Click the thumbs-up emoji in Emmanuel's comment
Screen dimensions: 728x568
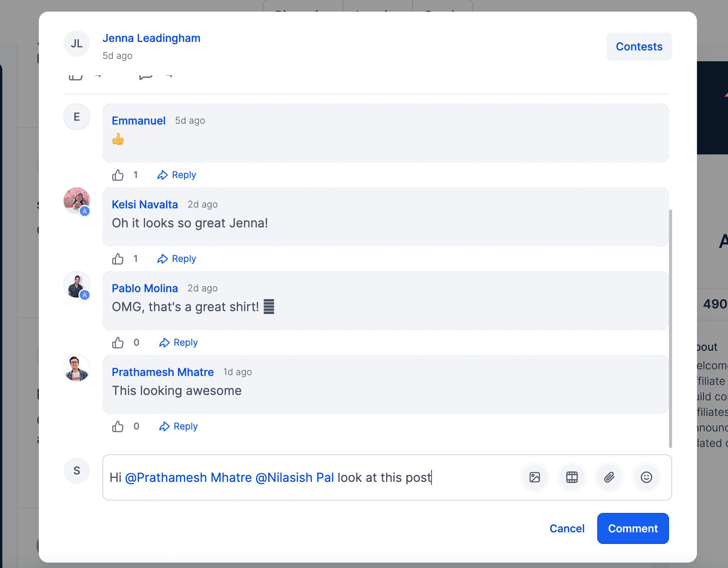tap(118, 139)
